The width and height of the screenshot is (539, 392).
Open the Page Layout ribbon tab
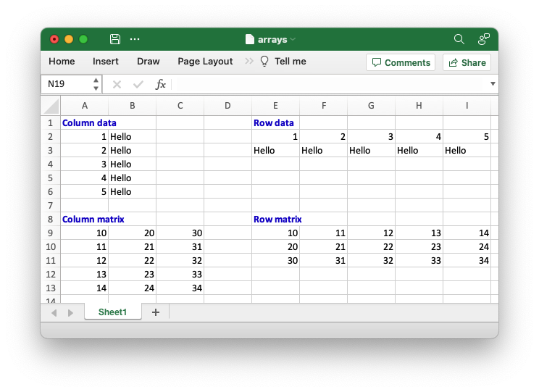(205, 61)
